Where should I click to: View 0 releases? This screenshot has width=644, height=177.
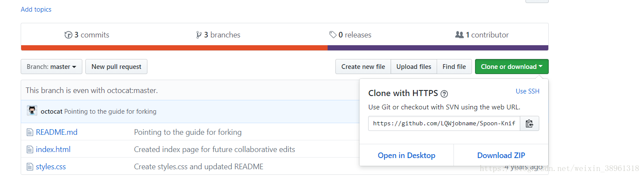(x=350, y=35)
